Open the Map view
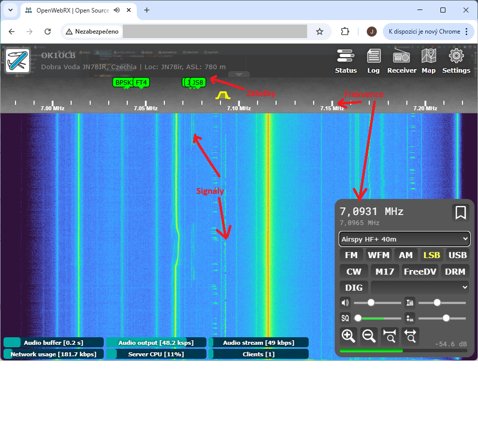Image resolution: width=478 pixels, height=448 pixels. [428, 61]
